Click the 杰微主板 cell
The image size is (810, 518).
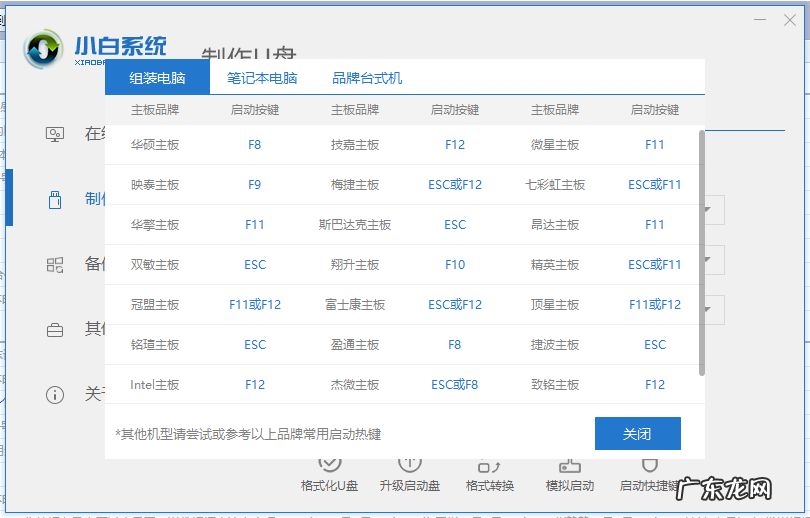355,385
